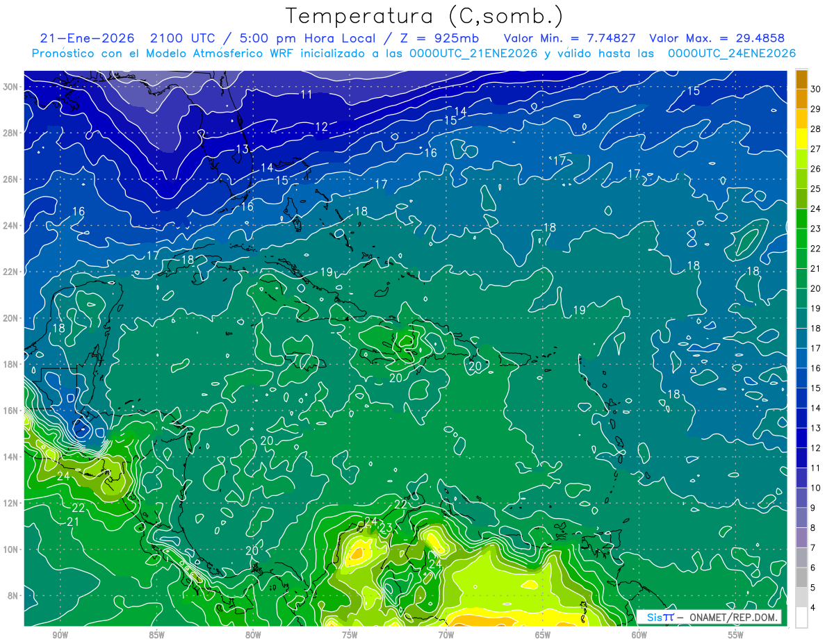Pick the white swatch below legend value 4
The height and width of the screenshot is (644, 834).
[802, 618]
